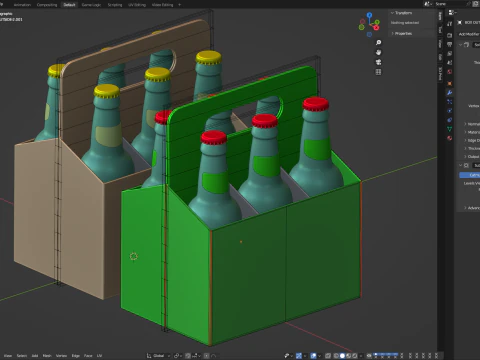Click the Catmull-Clark subdivision type button
The image size is (480, 360).
(470, 175)
